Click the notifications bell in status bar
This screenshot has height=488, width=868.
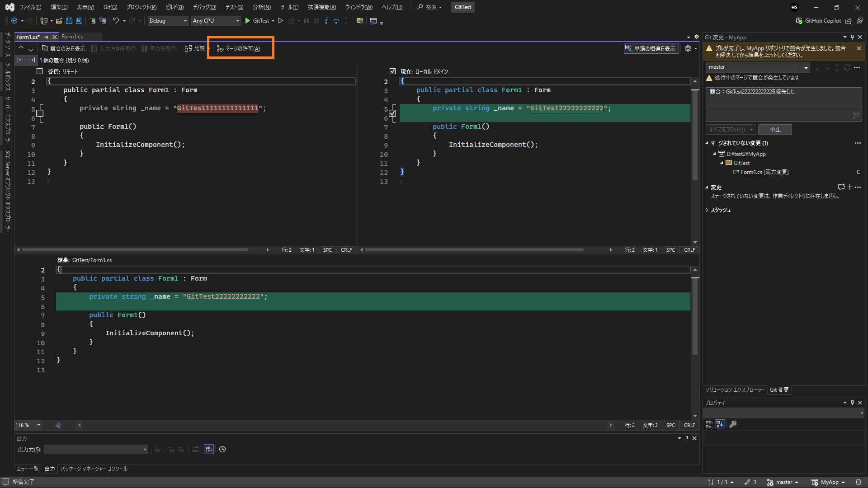pos(859,482)
